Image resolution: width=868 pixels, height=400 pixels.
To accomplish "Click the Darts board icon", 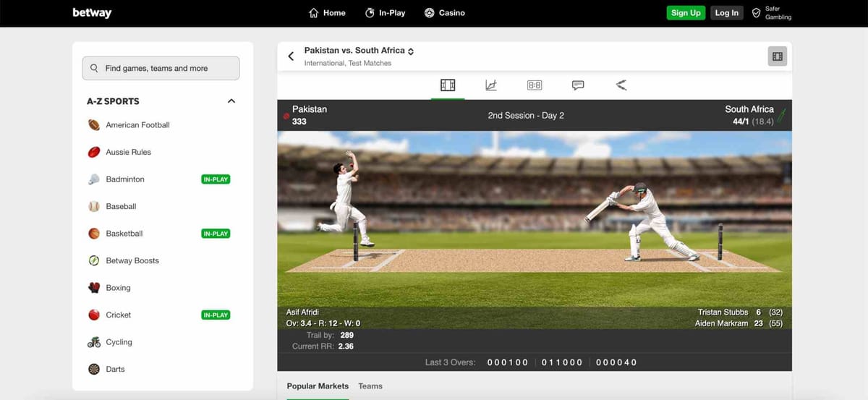I will click(x=94, y=369).
